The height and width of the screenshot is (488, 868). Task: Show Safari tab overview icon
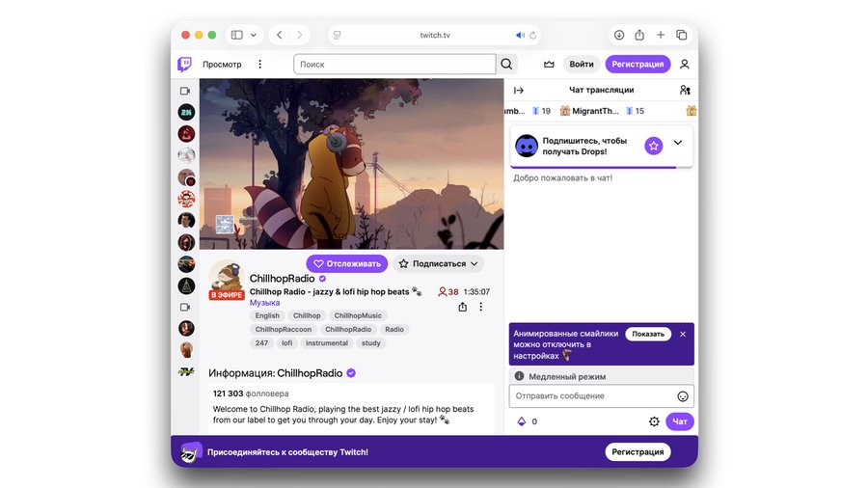click(682, 35)
